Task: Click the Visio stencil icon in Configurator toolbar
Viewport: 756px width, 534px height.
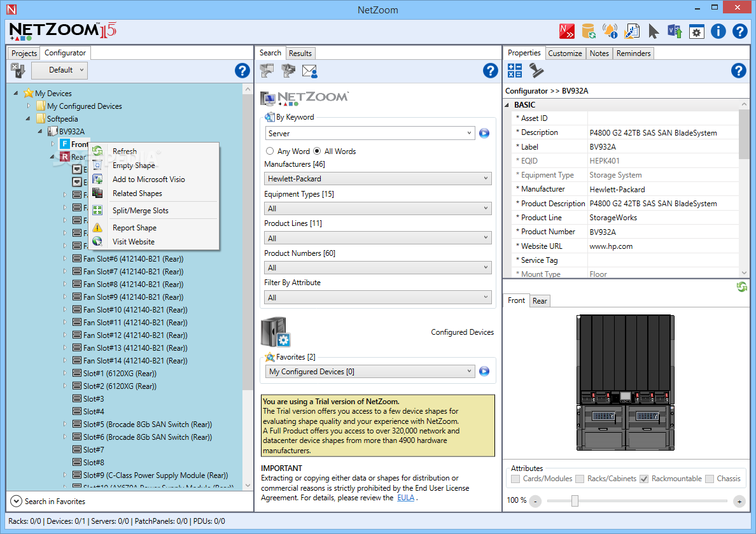Action: point(18,71)
